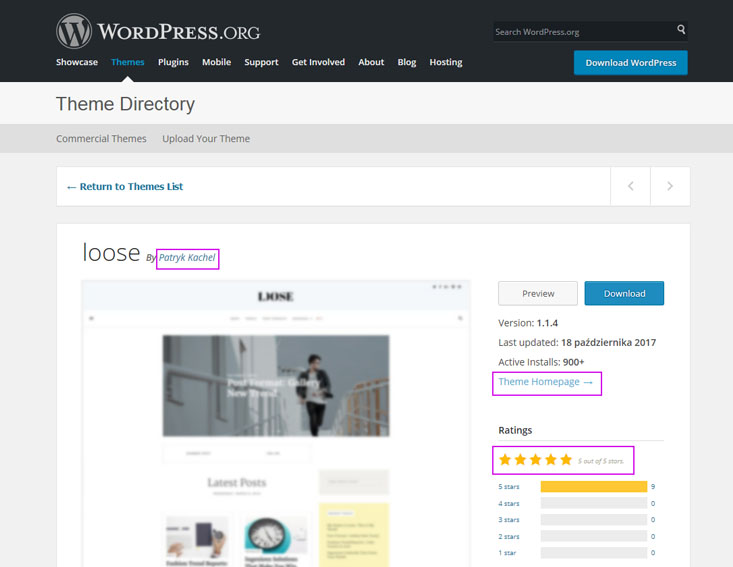The height and width of the screenshot is (567, 733).
Task: Open the Support menu item
Action: click(x=261, y=62)
